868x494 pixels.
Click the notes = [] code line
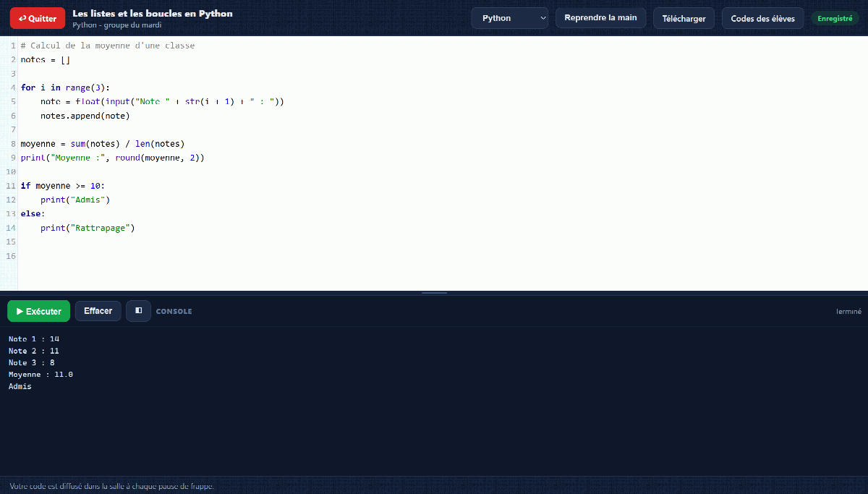[46, 59]
